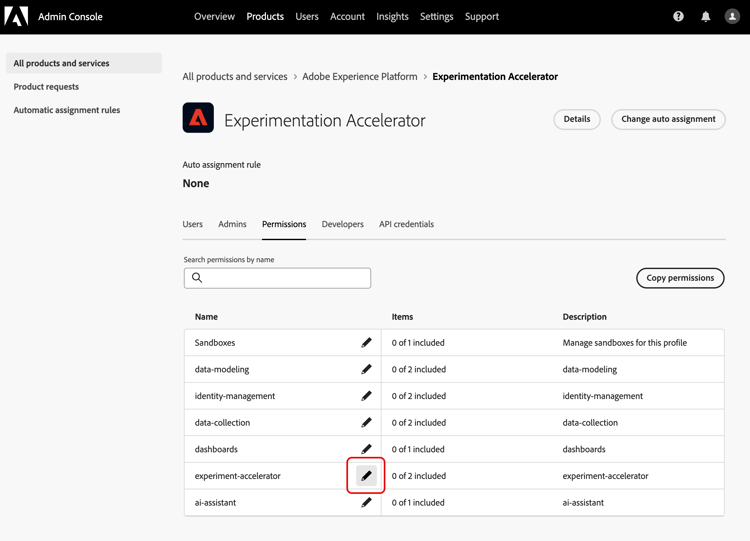
Task: Select the experiment-accelerator name cell
Action: (238, 476)
